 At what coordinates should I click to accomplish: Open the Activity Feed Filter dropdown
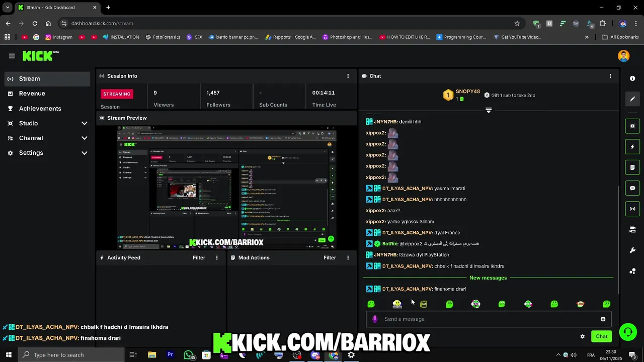[x=199, y=257]
